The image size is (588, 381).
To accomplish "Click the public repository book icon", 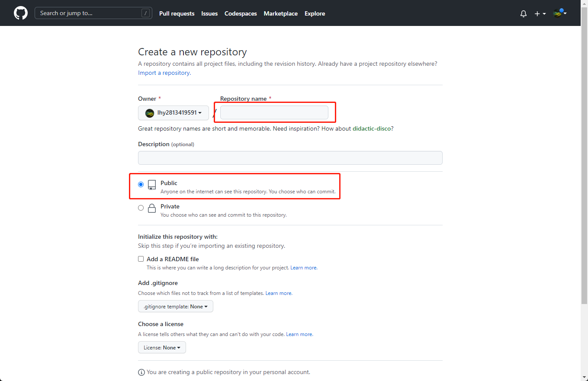I will coord(151,185).
